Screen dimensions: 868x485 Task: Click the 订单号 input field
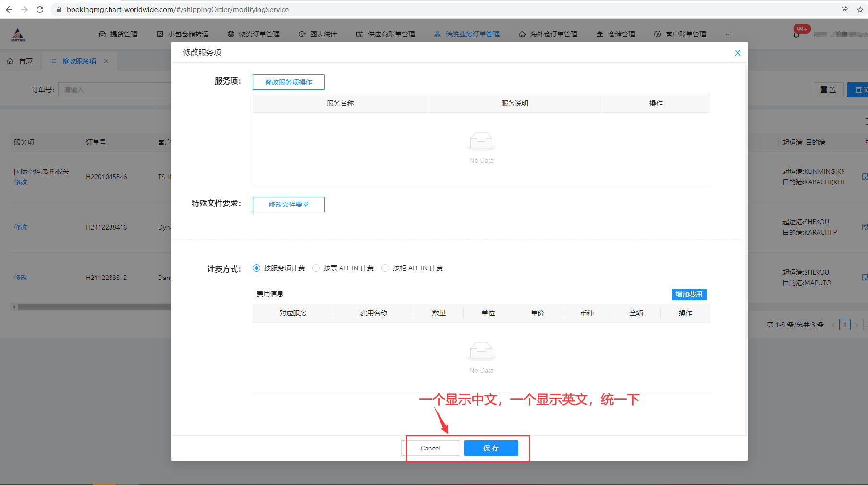(x=114, y=90)
